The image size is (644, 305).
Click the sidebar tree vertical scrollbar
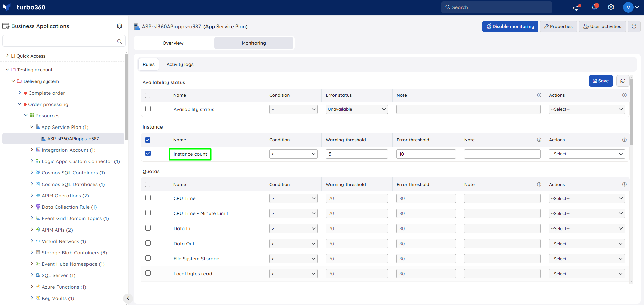coord(126,96)
